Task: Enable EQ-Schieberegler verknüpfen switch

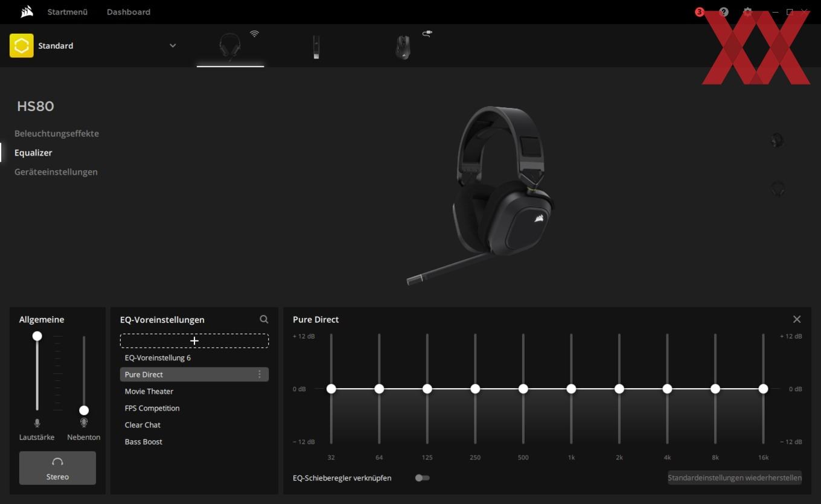Action: [x=422, y=478]
